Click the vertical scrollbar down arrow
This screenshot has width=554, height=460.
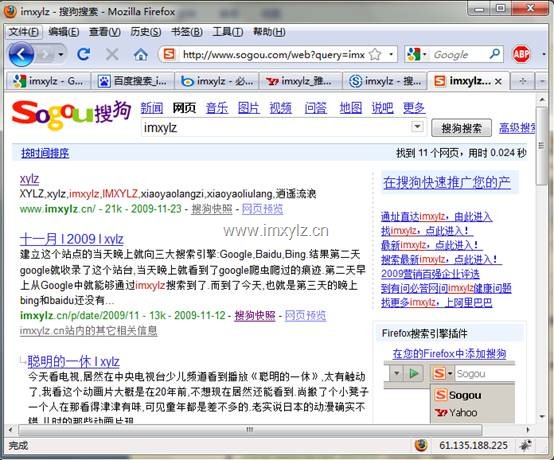(x=542, y=417)
